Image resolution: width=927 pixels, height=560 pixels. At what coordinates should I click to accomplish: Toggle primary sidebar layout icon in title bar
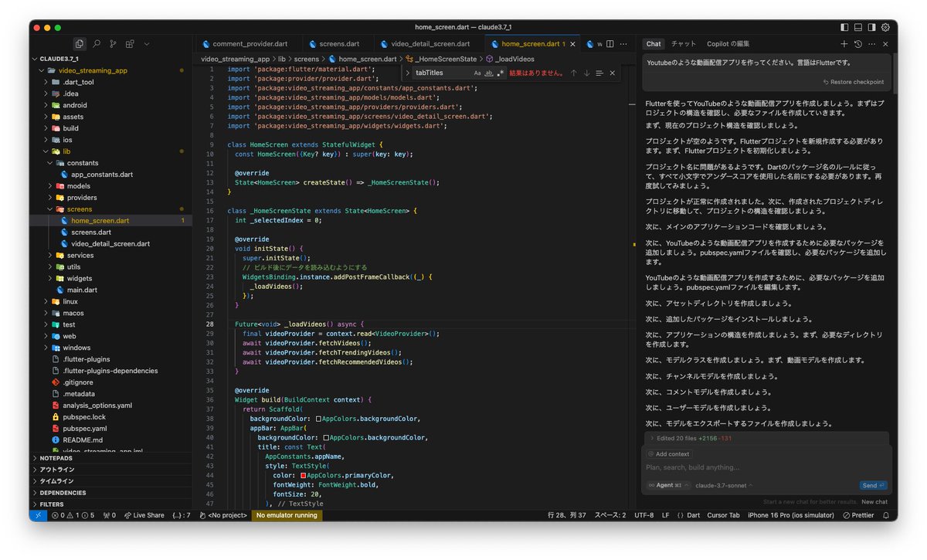click(x=844, y=27)
